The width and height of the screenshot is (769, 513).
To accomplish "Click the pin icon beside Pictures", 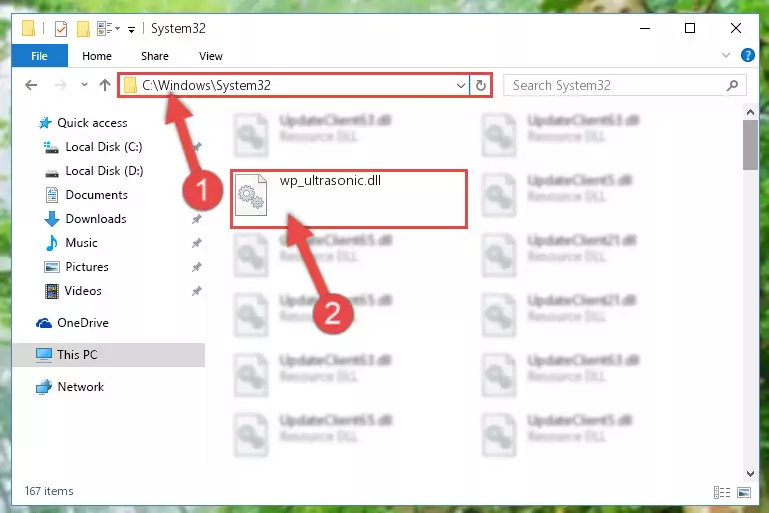I will (x=197, y=267).
